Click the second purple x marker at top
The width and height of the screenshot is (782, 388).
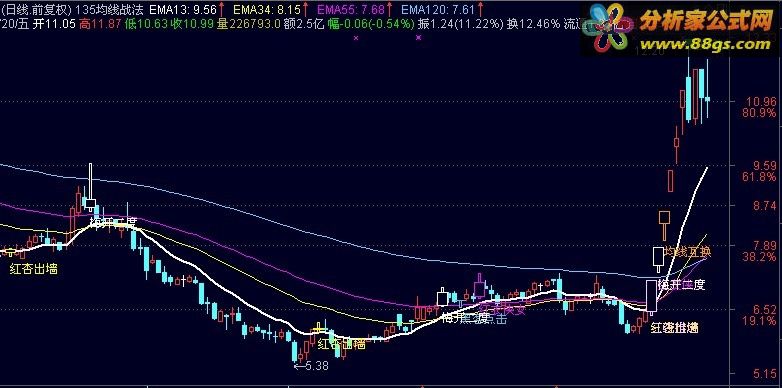[418, 37]
